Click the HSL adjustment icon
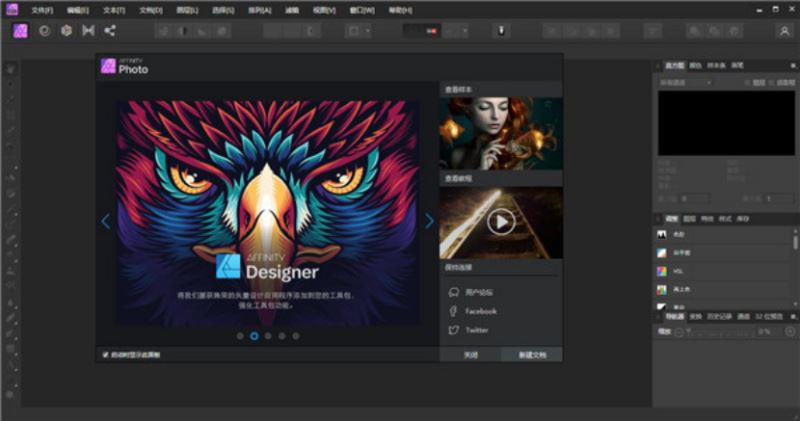This screenshot has height=421, width=800. [x=662, y=271]
